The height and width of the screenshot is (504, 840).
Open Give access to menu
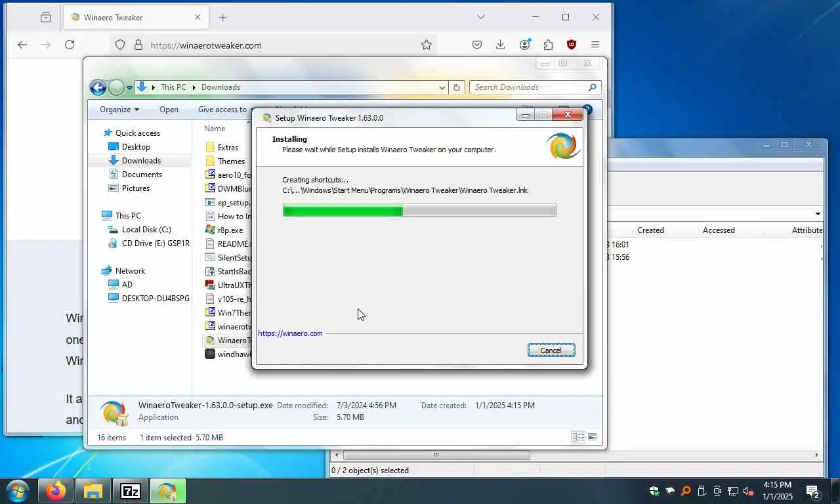(x=223, y=110)
